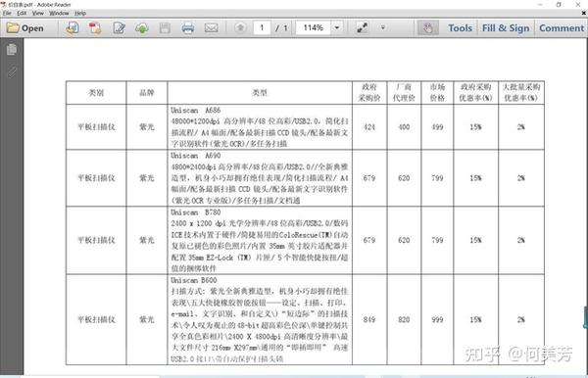Open the toolbar customize dropdown arrow

[x=383, y=27]
